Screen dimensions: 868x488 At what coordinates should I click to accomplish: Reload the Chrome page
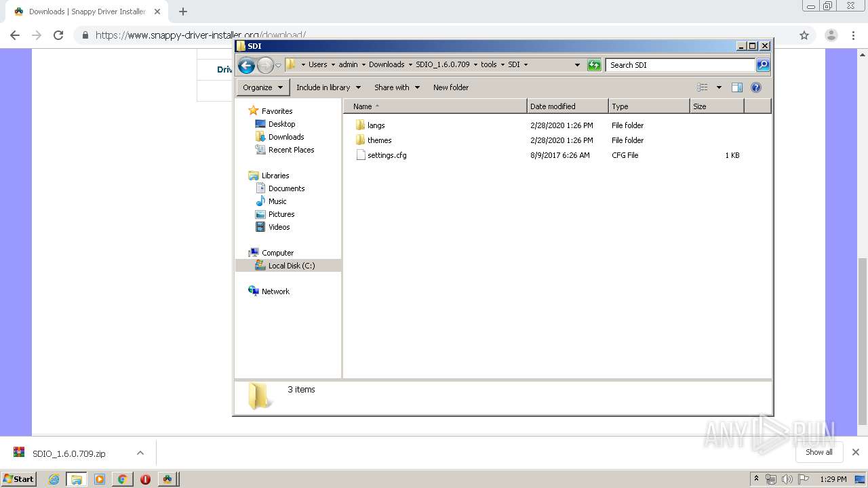(58, 35)
